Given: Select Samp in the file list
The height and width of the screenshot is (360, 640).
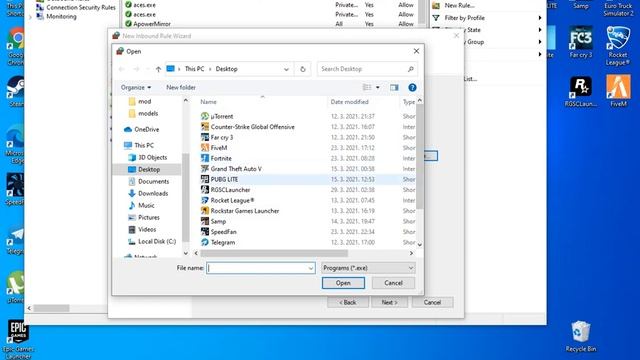Looking at the screenshot, I should (218, 221).
